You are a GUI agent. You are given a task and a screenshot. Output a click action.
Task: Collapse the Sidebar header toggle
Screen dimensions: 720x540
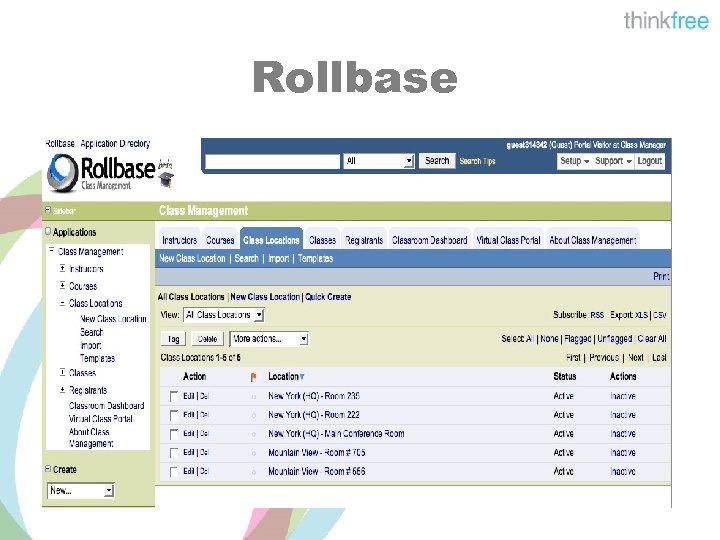tap(48, 210)
